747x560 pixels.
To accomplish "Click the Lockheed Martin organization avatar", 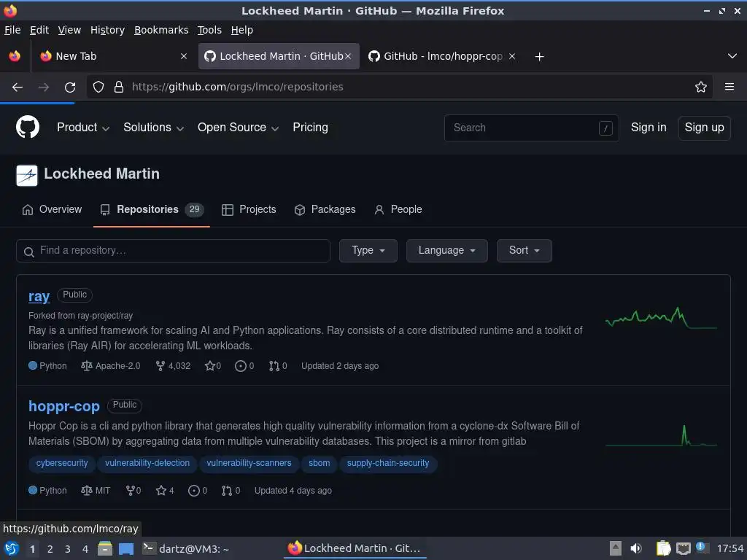I will (x=27, y=175).
